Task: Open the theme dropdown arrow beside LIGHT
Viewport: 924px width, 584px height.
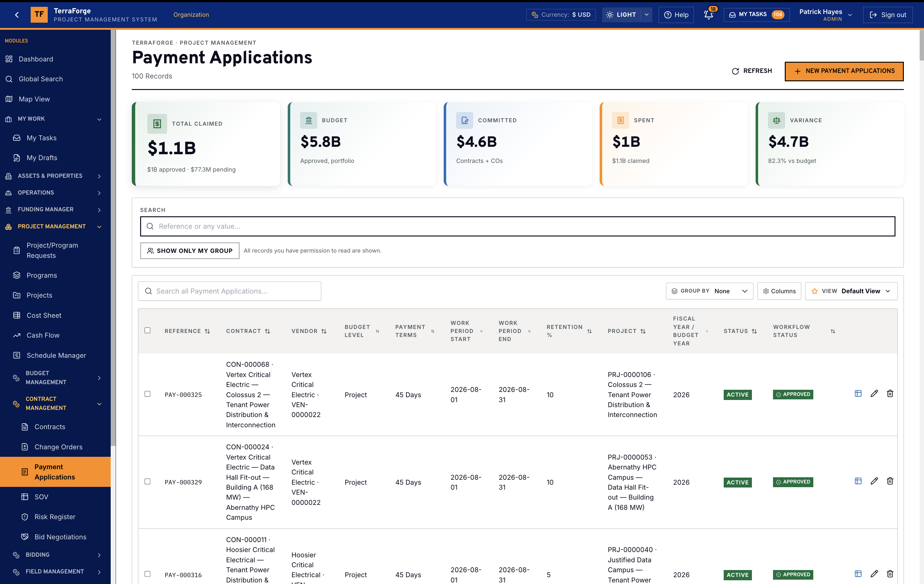Action: [646, 15]
